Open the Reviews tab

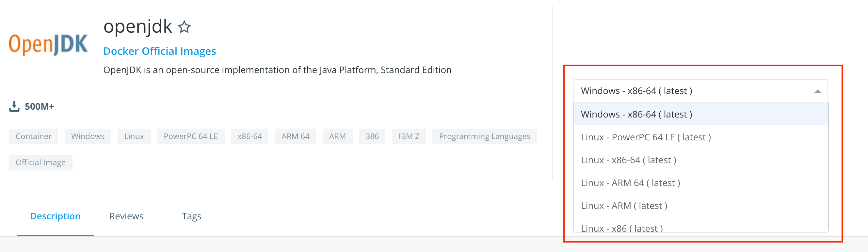coord(126,216)
